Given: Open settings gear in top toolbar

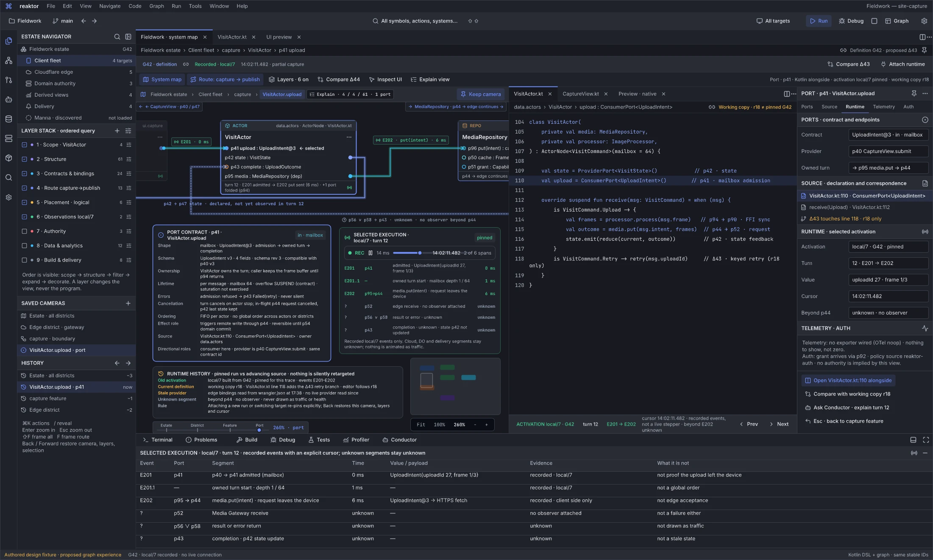Looking at the screenshot, I should (924, 21).
